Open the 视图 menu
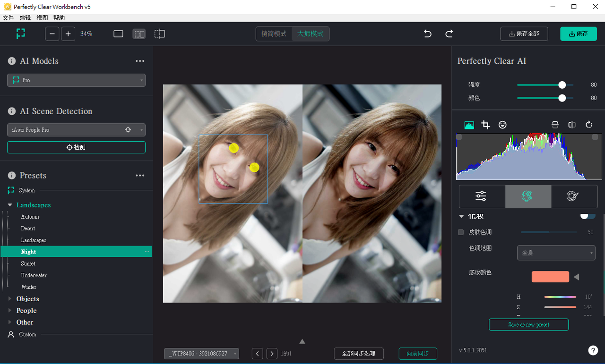The width and height of the screenshot is (605, 364). pos(42,17)
